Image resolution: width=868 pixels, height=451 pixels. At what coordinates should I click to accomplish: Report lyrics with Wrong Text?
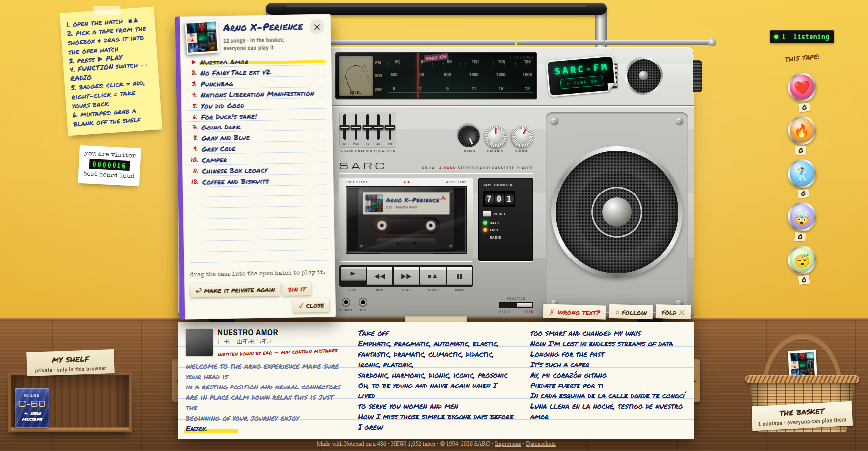coord(575,312)
